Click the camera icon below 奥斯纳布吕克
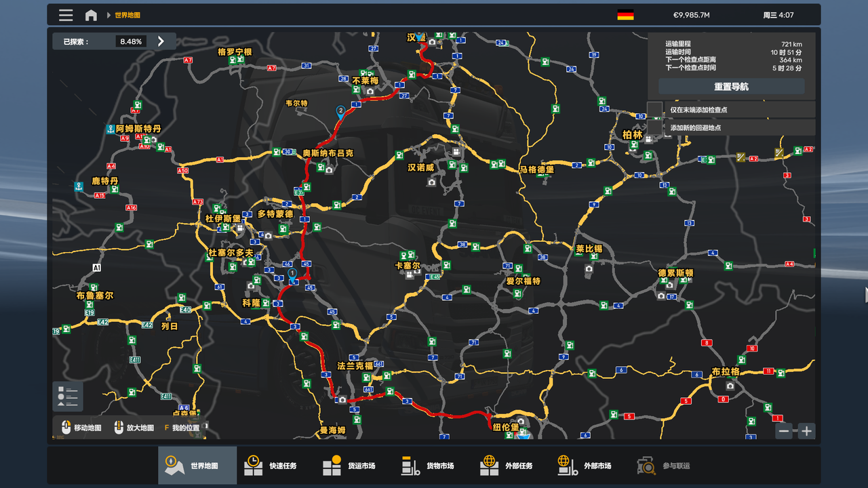 click(330, 169)
